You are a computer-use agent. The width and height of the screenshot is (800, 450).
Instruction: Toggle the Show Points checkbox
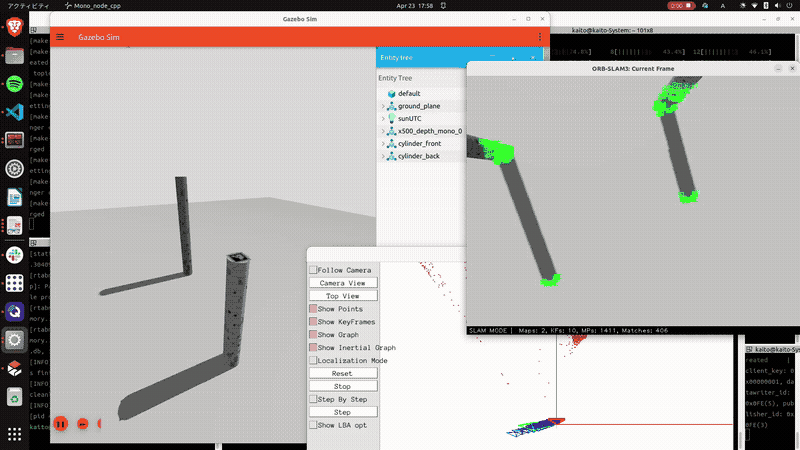313,309
